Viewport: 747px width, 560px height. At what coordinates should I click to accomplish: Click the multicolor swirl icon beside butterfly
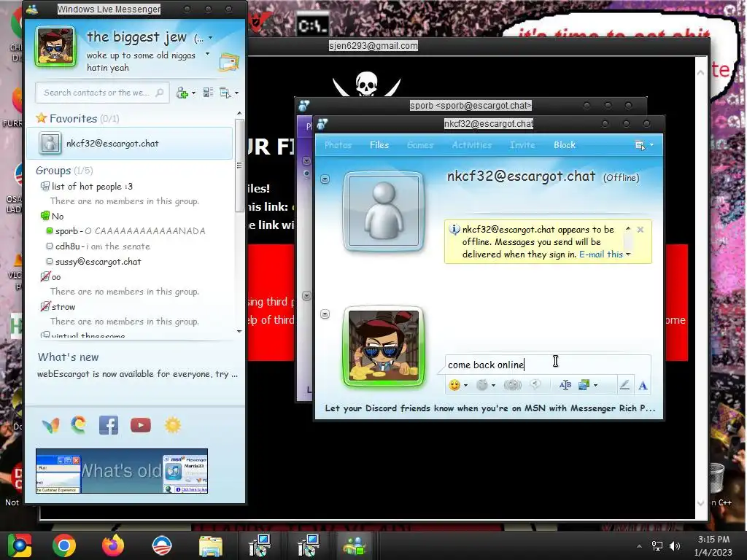coord(79,425)
